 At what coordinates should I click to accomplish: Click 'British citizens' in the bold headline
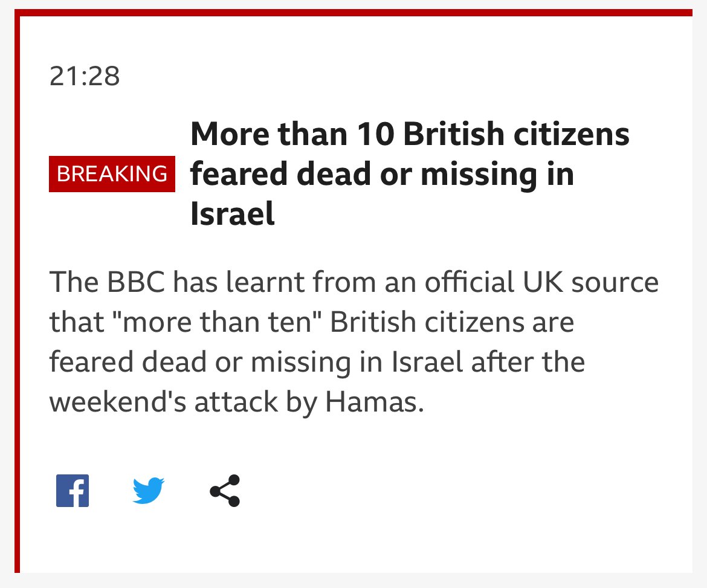[516, 134]
